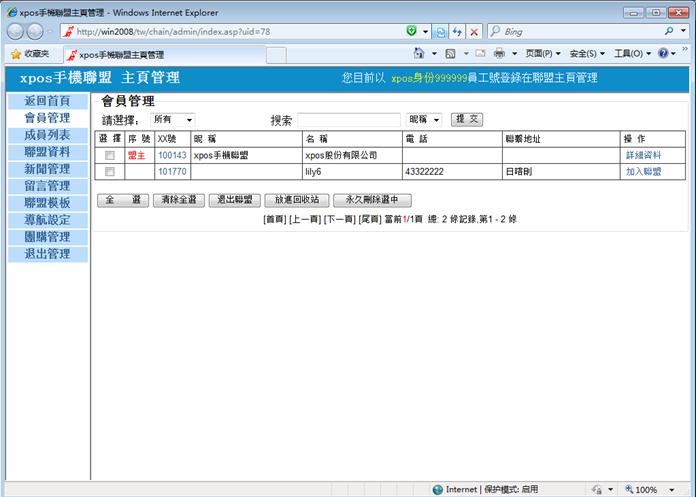This screenshot has height=497, width=696.
Task: Open the 眤稱 search-field dropdown
Action: (x=424, y=120)
